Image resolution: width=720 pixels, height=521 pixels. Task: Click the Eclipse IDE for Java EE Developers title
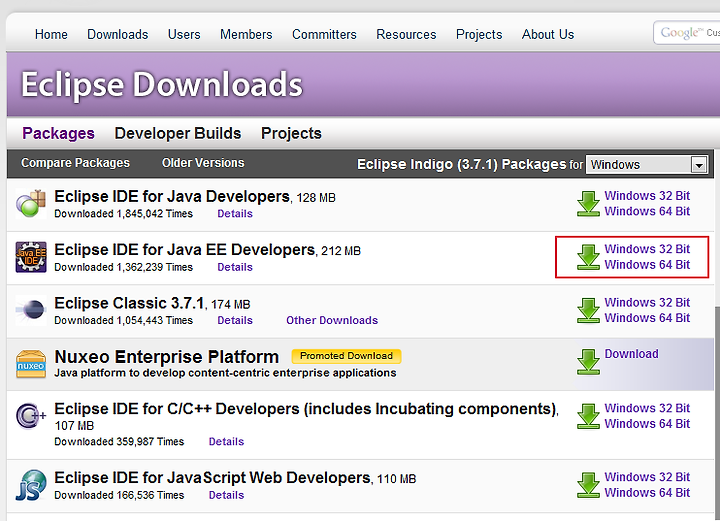(x=185, y=250)
